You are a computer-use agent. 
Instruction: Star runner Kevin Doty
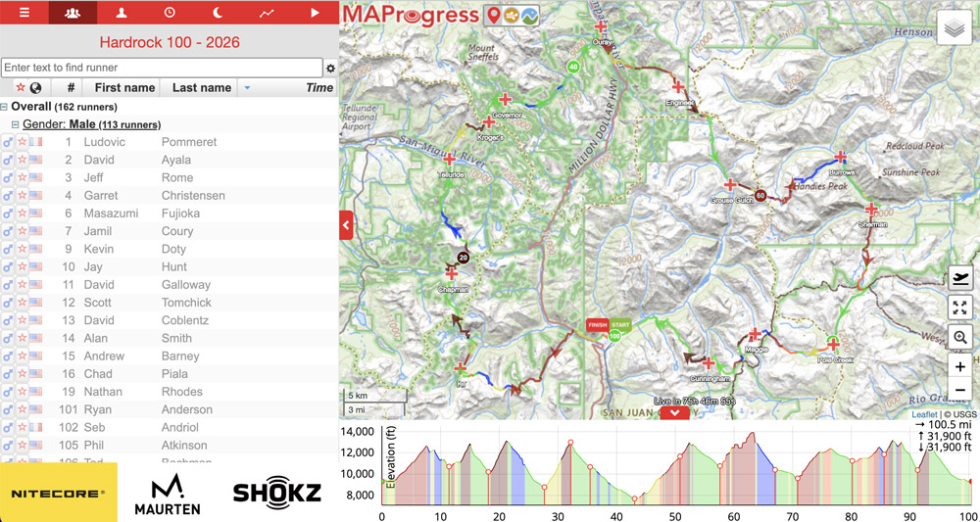pyautogui.click(x=22, y=249)
